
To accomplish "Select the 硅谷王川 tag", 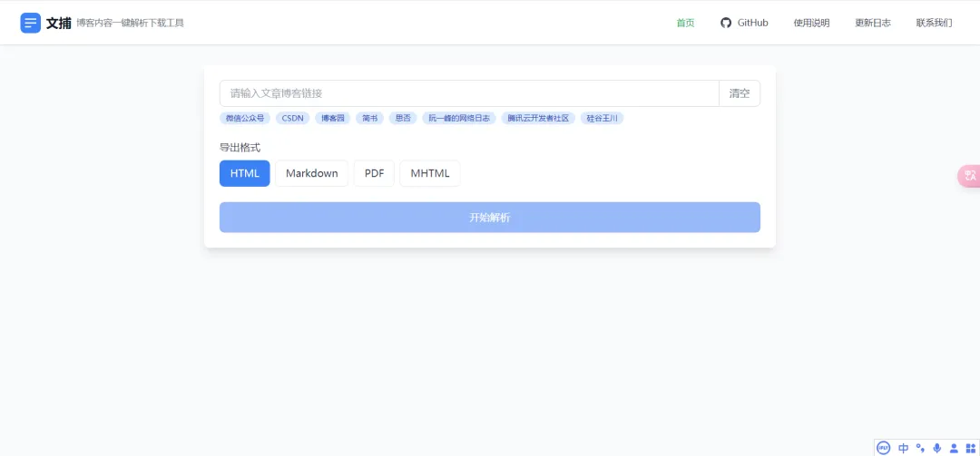I will (x=602, y=118).
